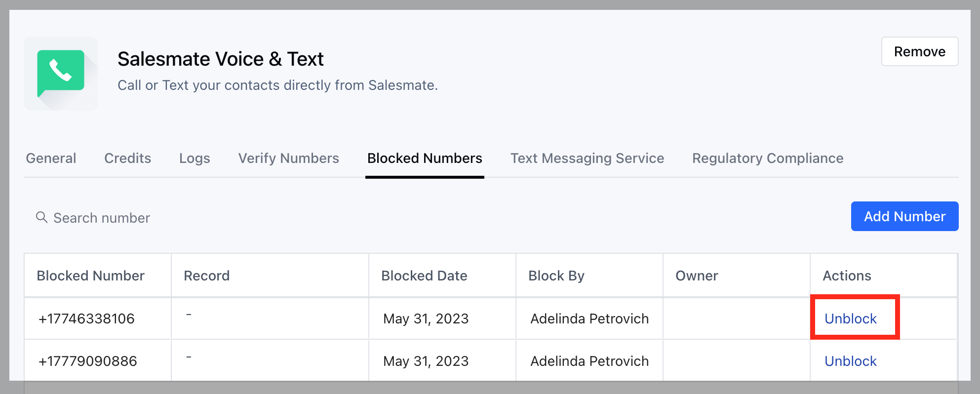Click the Blocked Date column header
The image size is (980, 394).
(424, 276)
